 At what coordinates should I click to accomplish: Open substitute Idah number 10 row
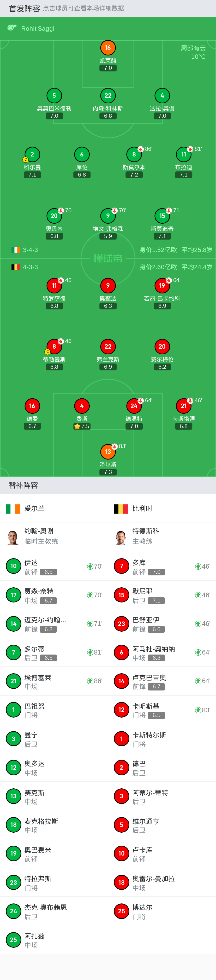point(54,566)
